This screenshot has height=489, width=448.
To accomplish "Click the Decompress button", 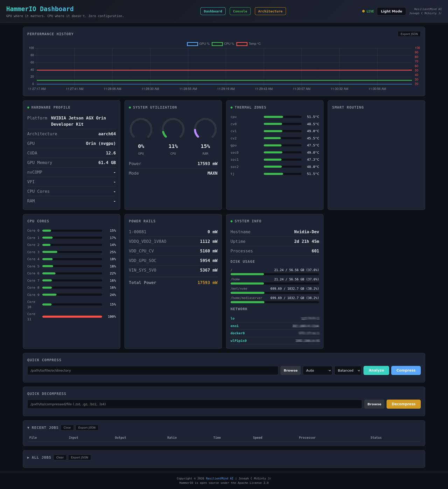I will [403, 404].
